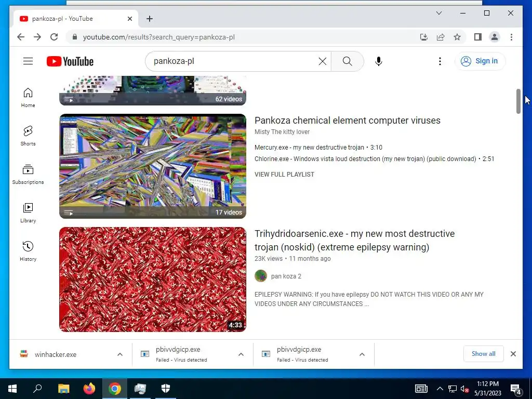The image size is (532, 399).
Task: Open the 17 videos playlist thumbnail
Action: tap(153, 166)
